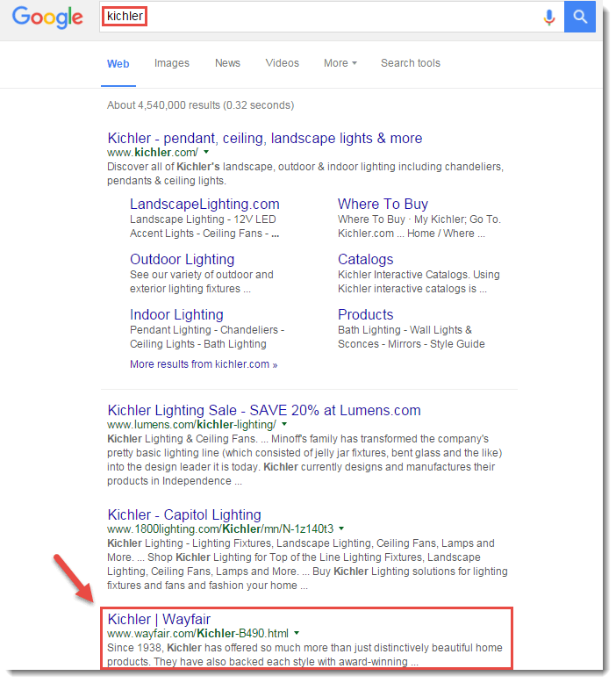Image resolution: width=616 pixels, height=683 pixels.
Task: Click the search field containing kichler
Action: point(332,17)
